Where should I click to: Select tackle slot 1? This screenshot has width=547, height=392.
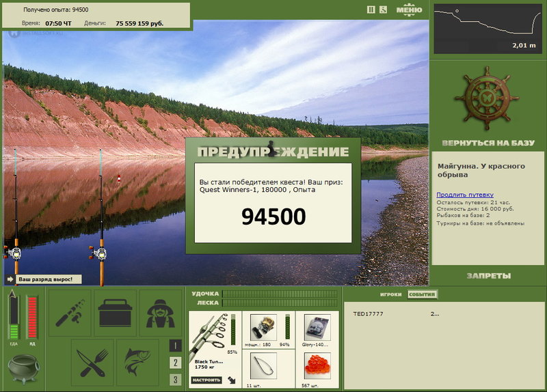[176, 346]
